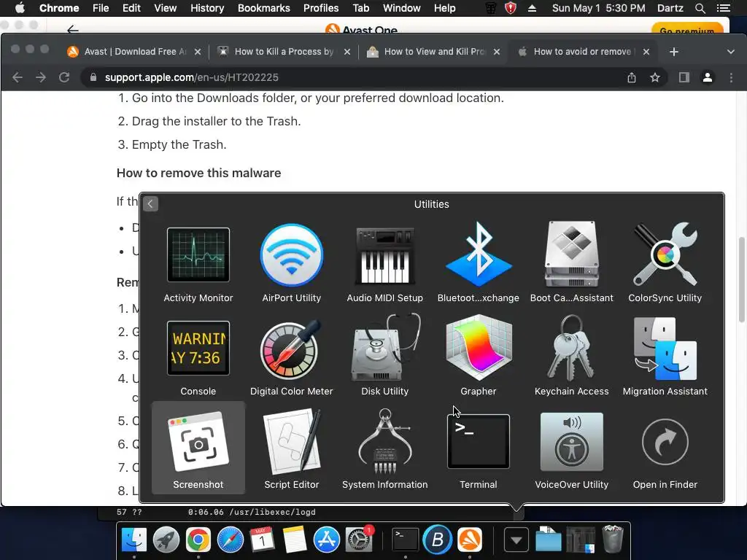747x560 pixels.
Task: Click Avast shield in menu bar
Action: click(511, 8)
